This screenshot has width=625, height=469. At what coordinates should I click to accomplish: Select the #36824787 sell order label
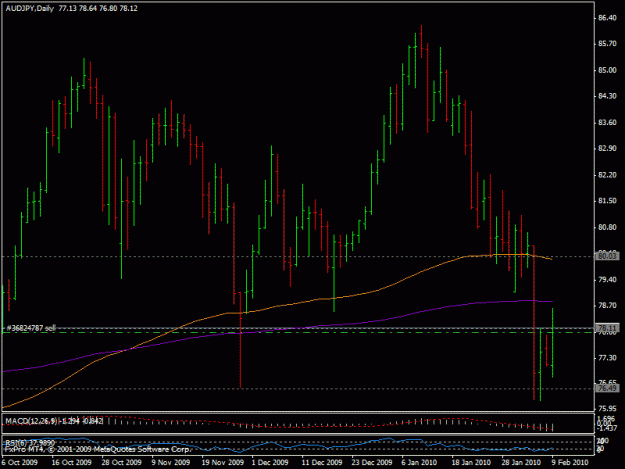(x=31, y=328)
